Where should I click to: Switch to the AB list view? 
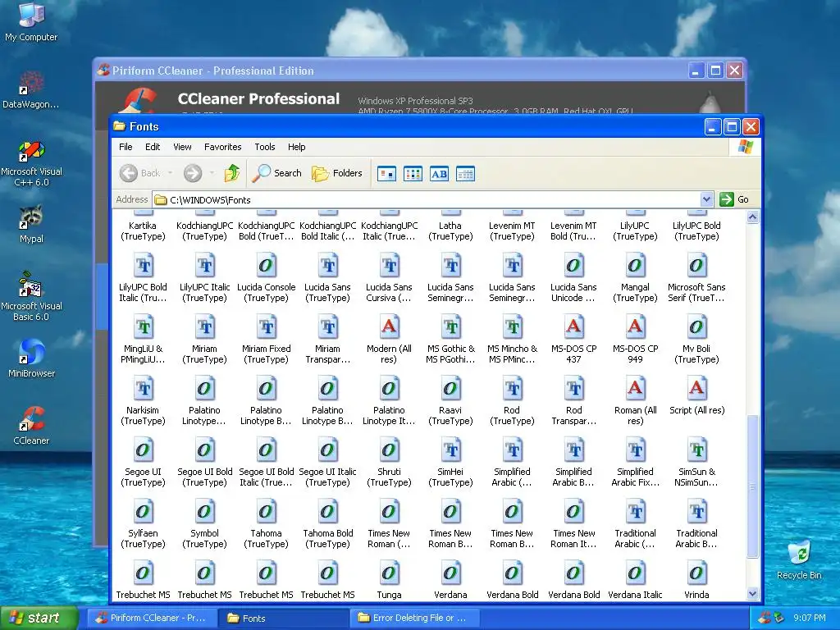click(x=439, y=174)
